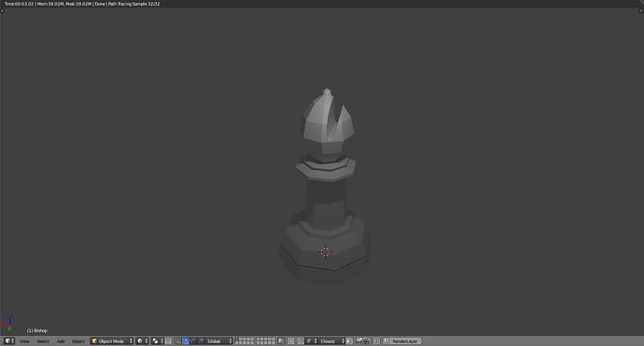Toggle snap during transform
The width and height of the screenshot is (644, 346).
tap(301, 341)
